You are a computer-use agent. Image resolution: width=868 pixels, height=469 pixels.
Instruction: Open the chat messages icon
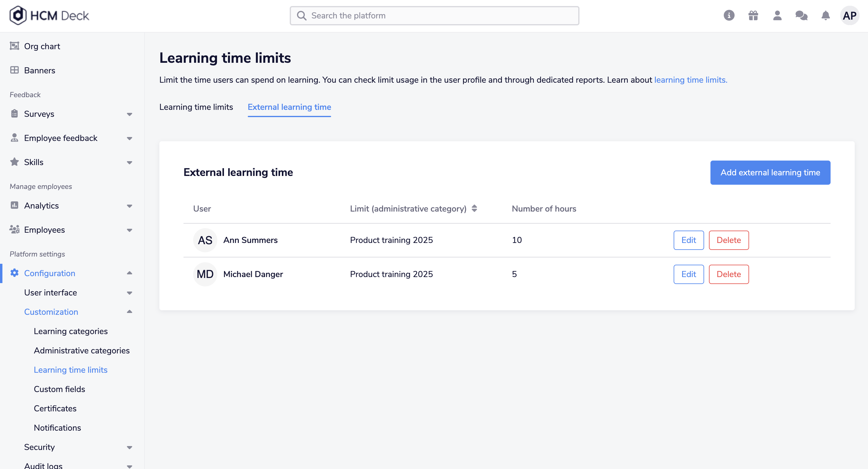[802, 15]
